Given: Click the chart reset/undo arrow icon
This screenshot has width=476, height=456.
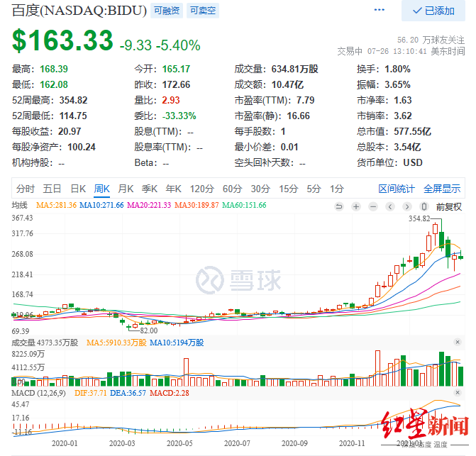Looking at the screenshot, I should tap(339, 207).
